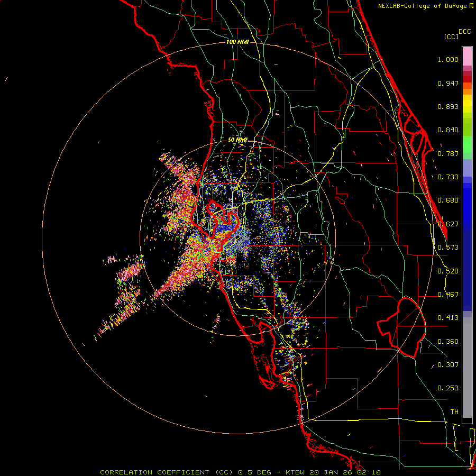The height and width of the screenshot is (476, 476).
Task: Click the TH threshold label
Action: point(454,412)
